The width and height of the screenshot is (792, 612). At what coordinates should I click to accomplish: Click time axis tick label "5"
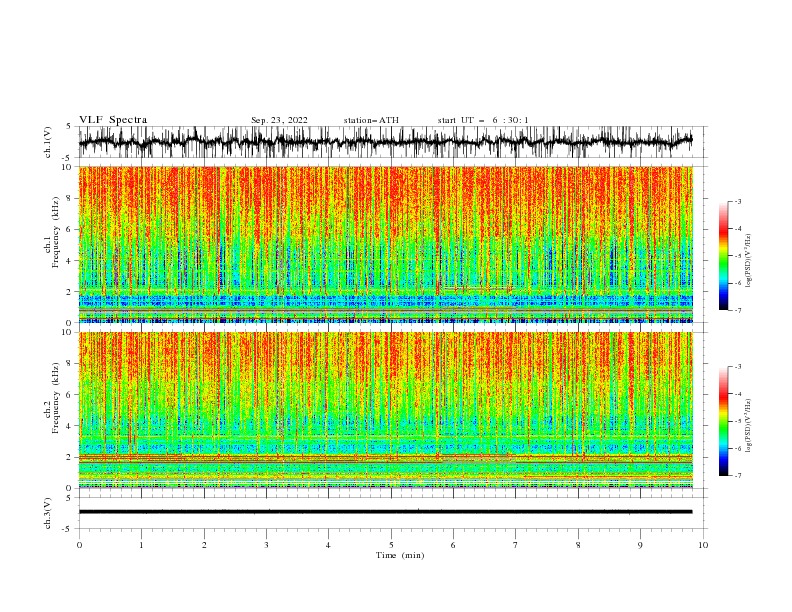pyautogui.click(x=391, y=545)
